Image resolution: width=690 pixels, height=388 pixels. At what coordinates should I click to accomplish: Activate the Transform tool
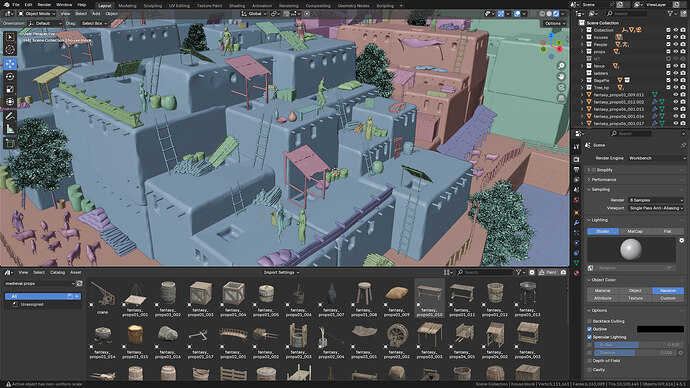point(10,102)
